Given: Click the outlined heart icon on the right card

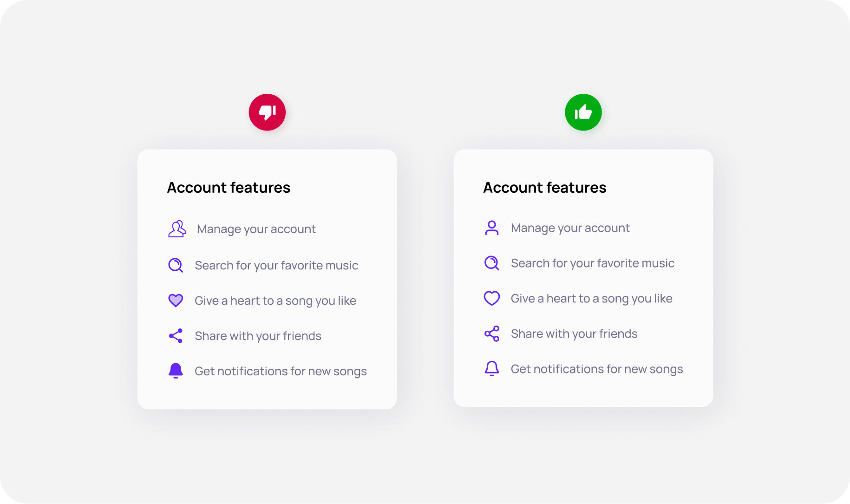Looking at the screenshot, I should point(491,298).
